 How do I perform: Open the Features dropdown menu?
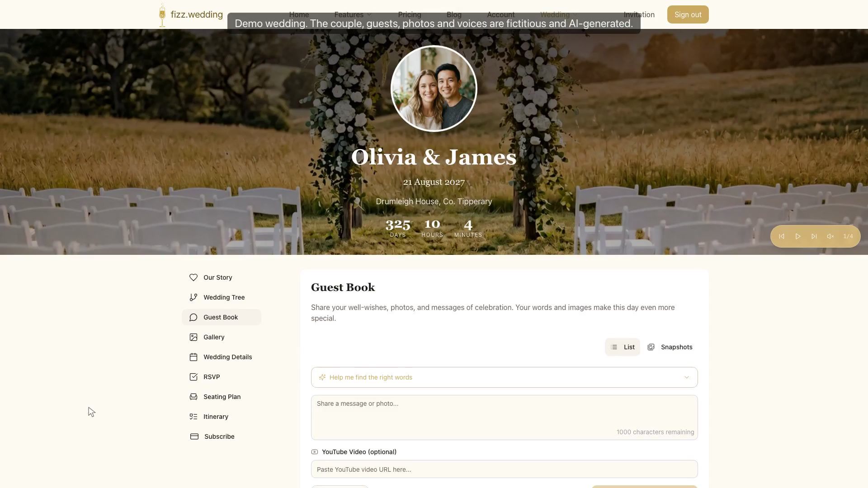[x=353, y=14]
